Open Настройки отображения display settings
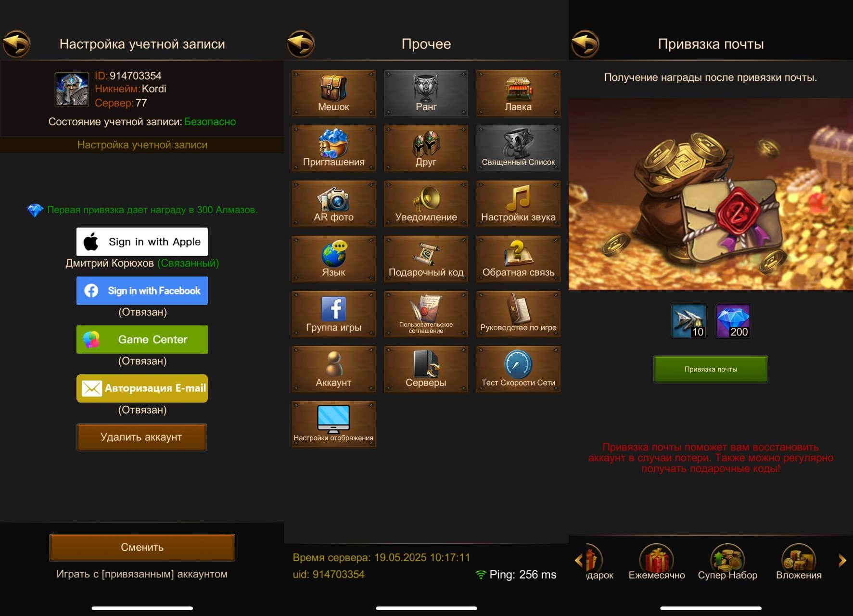This screenshot has height=616, width=853. pos(333,424)
